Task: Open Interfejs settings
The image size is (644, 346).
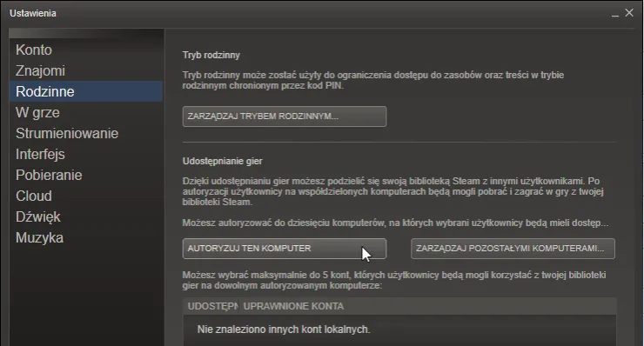Action: pos(85,155)
